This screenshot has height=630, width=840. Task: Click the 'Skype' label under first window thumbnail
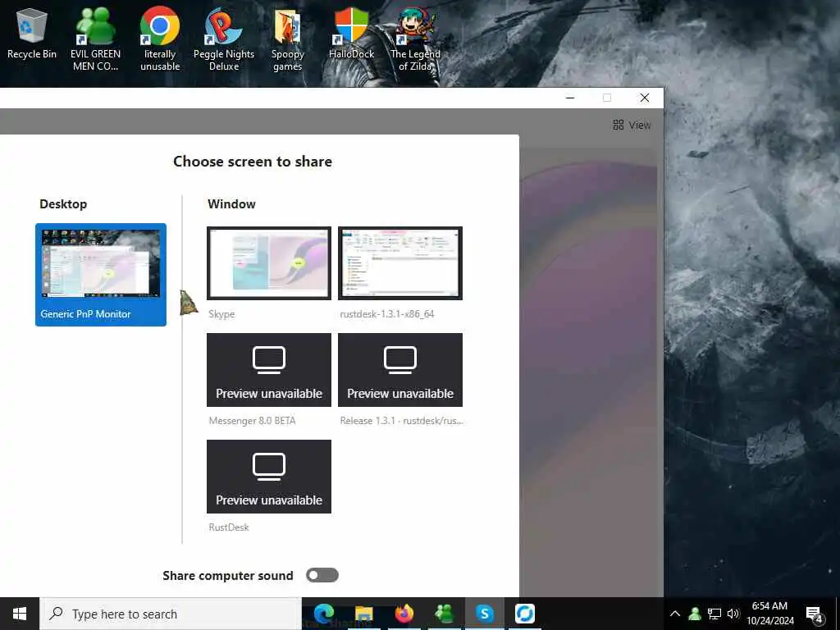point(221,314)
